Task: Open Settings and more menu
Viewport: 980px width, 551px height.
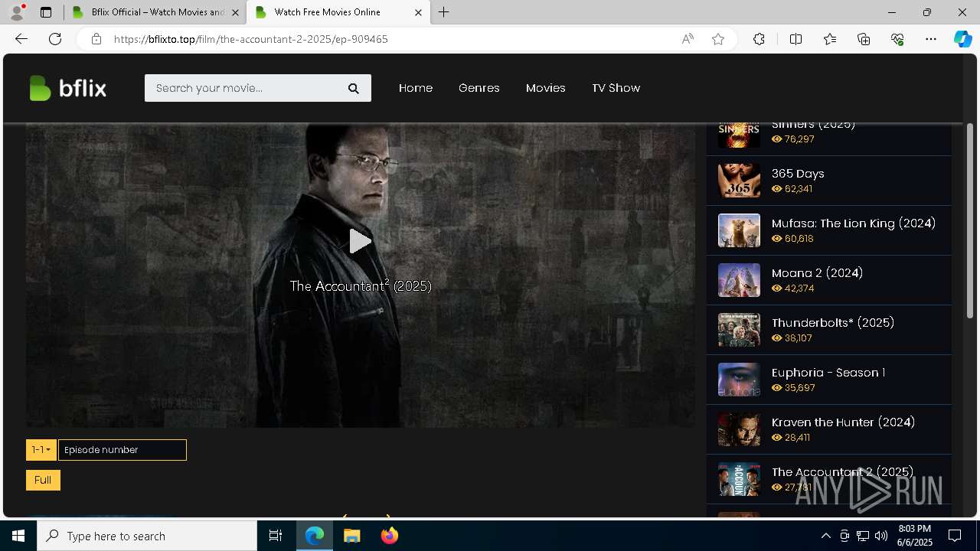Action: tap(931, 39)
